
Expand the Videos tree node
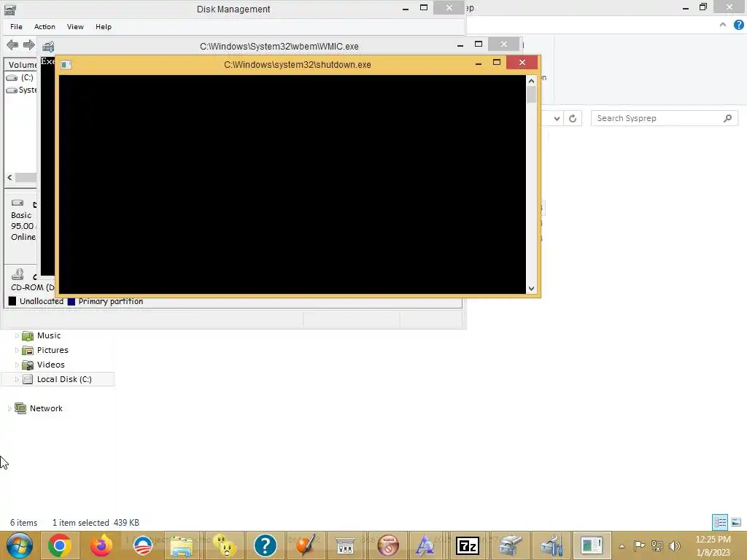coord(17,365)
